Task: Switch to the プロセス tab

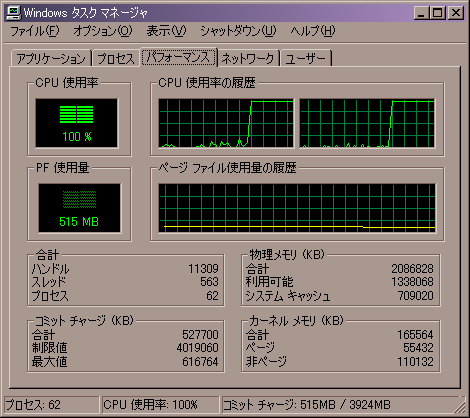Action: tap(116, 59)
